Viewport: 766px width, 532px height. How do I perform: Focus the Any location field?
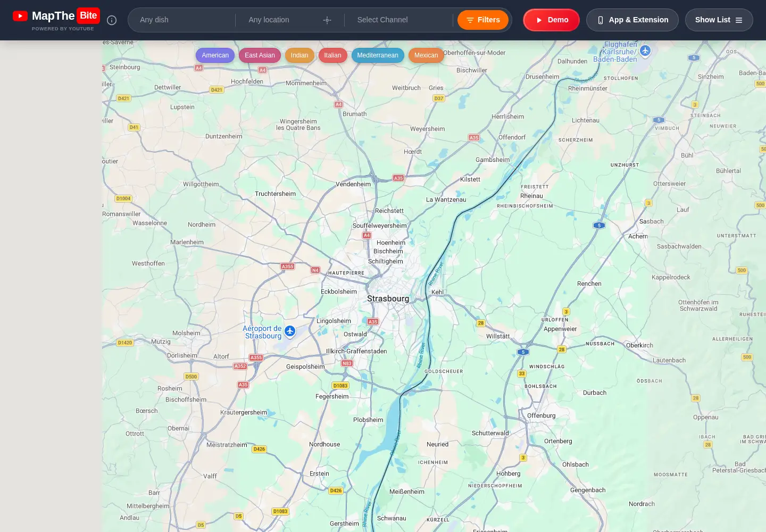coord(282,20)
